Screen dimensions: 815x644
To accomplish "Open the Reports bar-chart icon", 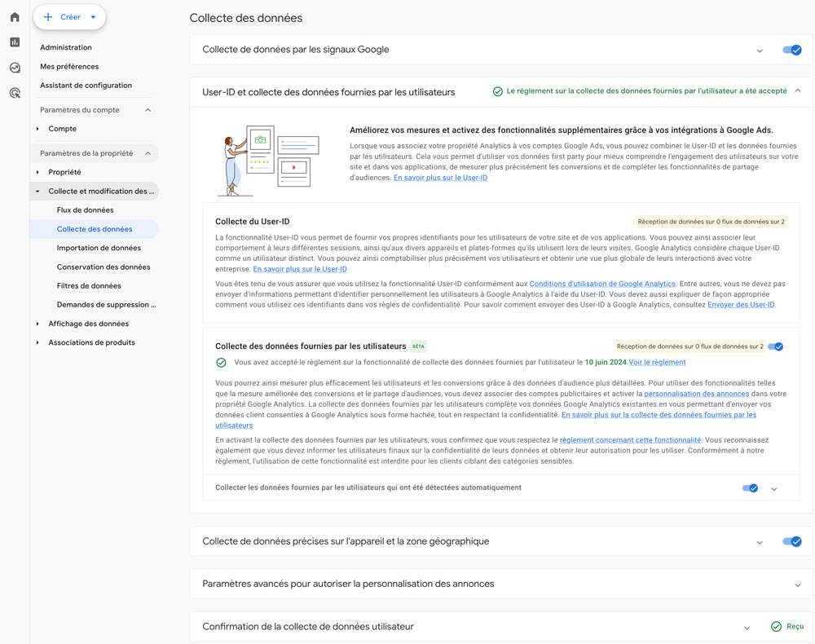I will (x=15, y=42).
